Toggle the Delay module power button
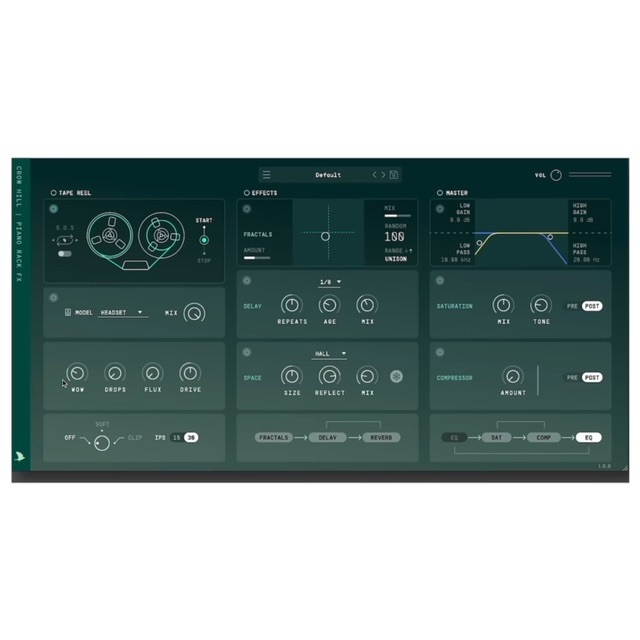This screenshot has width=640, height=640. coord(247,281)
